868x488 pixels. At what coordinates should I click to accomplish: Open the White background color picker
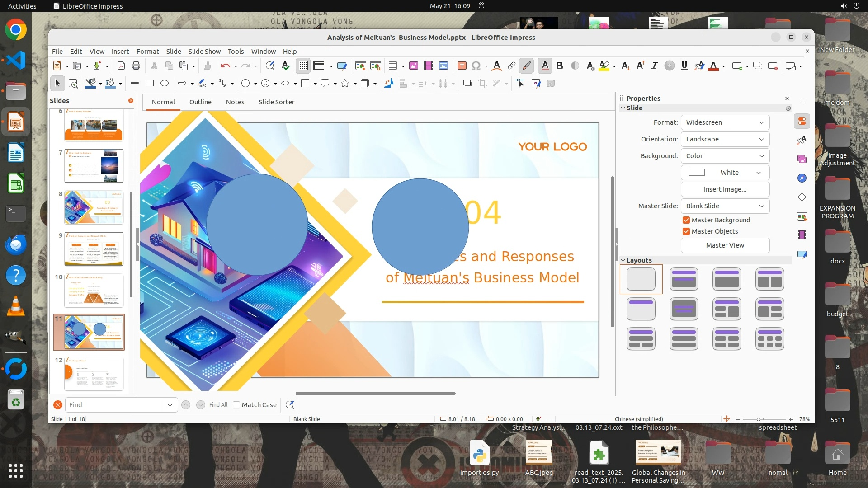click(x=725, y=173)
